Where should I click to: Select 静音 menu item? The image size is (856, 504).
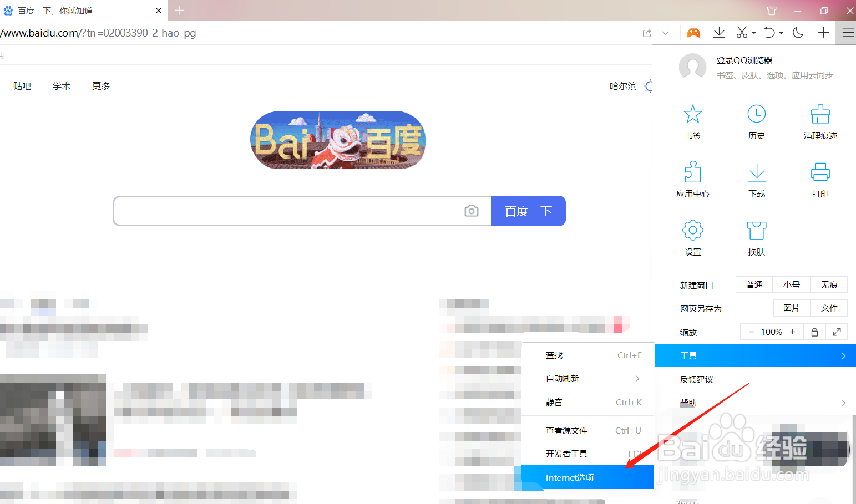tap(588, 402)
